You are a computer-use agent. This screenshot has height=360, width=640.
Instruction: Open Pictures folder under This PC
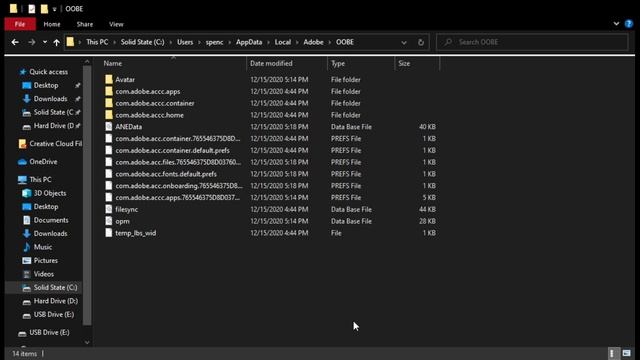point(45,260)
